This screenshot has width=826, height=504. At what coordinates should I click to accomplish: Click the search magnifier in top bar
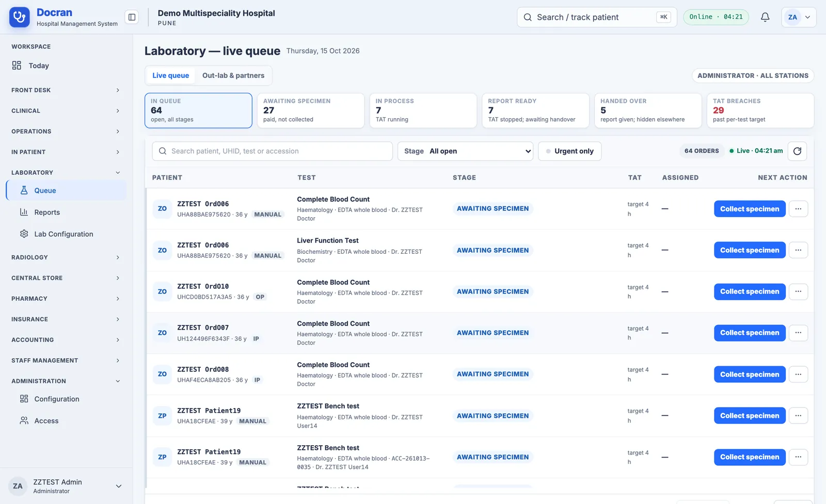528,17
